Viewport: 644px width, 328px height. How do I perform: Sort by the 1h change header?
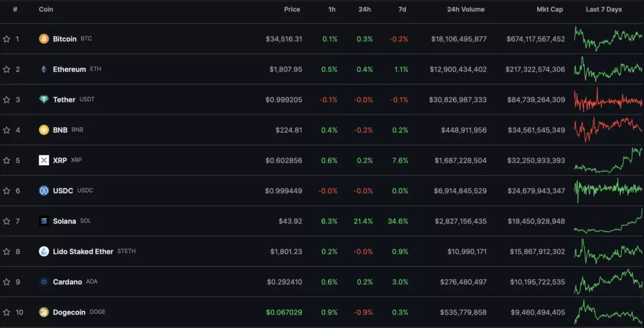[332, 9]
